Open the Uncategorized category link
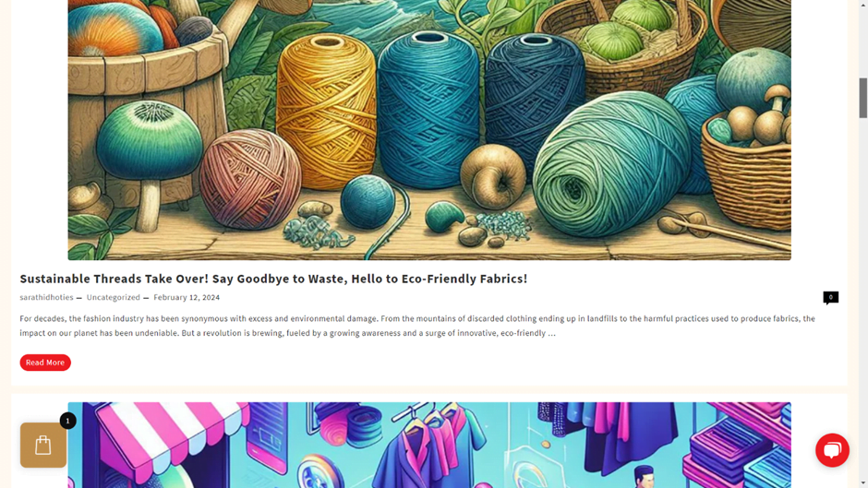Viewport: 868px width, 488px height. [x=113, y=297]
